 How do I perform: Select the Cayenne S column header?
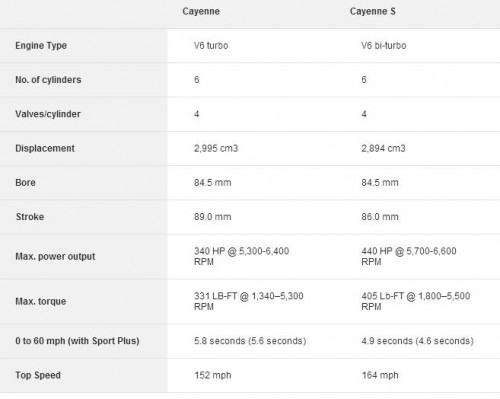pyautogui.click(x=372, y=12)
